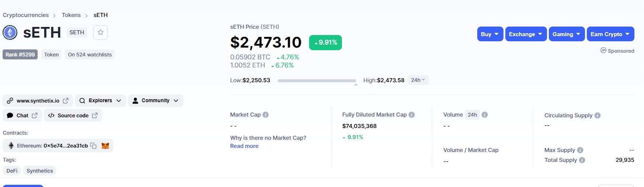Click the sETH coin logo icon
Image resolution: width=644 pixels, height=187 pixels.
[10, 32]
